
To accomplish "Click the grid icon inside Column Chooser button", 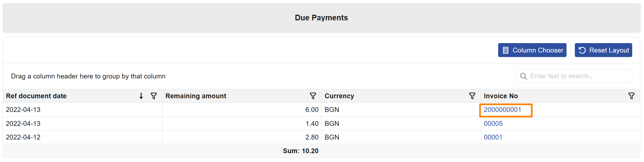I will [505, 50].
